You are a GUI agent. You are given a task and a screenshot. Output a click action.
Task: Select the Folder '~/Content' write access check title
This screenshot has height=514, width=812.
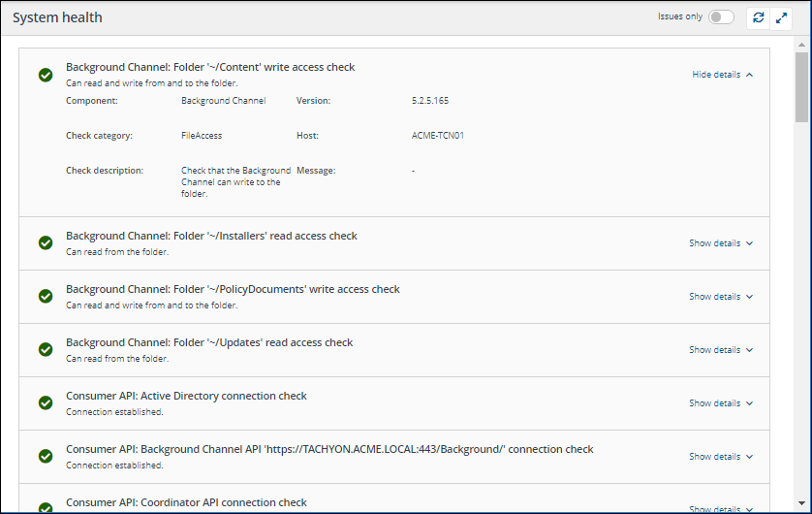click(x=210, y=68)
